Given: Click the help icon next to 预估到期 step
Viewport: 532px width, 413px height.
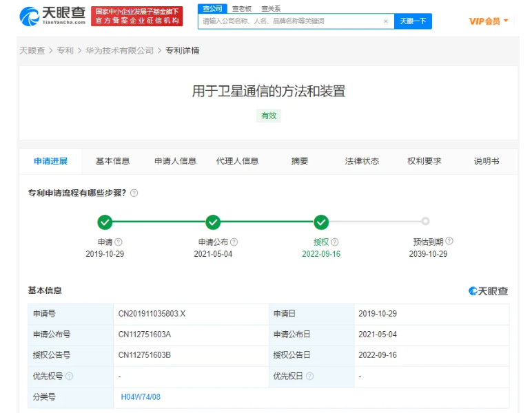Looking at the screenshot, I should click(449, 241).
